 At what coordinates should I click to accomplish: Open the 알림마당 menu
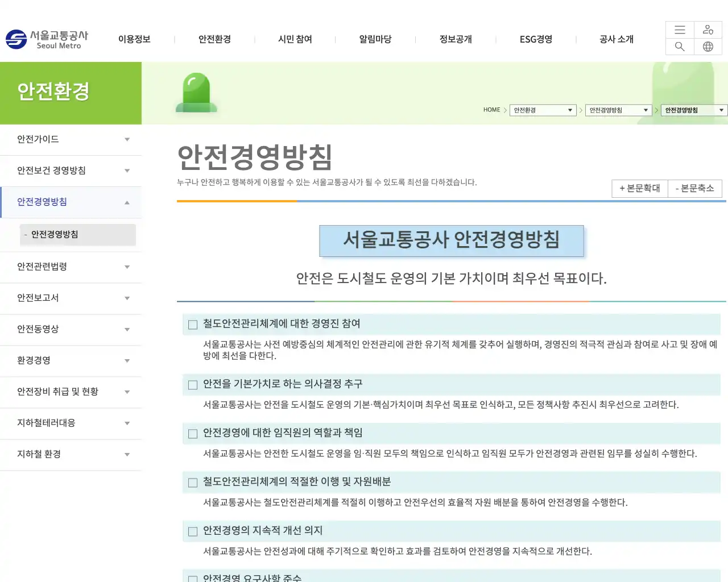(x=375, y=39)
